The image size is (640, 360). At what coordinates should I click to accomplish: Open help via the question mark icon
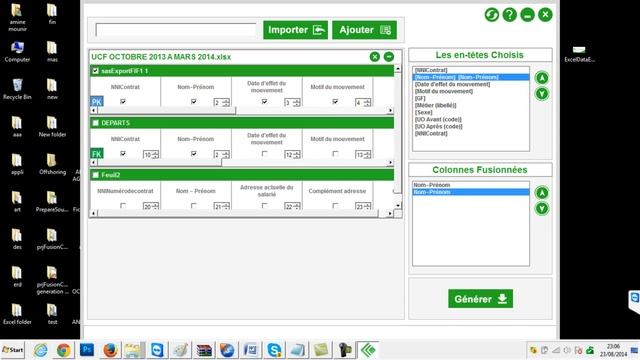[509, 15]
